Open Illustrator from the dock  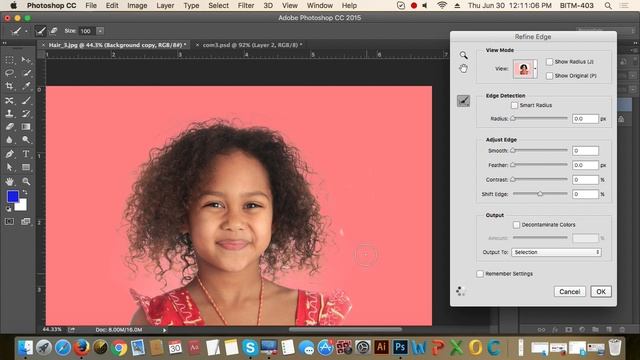[381, 347]
